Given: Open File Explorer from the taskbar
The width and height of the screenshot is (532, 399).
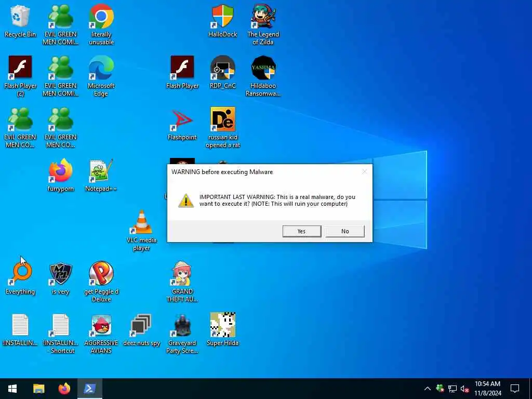Looking at the screenshot, I should (x=38, y=389).
